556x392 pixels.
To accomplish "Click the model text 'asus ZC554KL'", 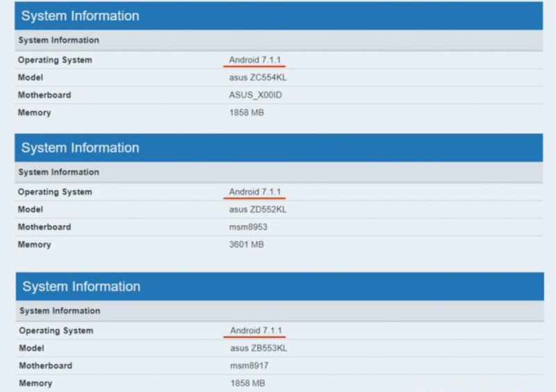I will (x=258, y=77).
